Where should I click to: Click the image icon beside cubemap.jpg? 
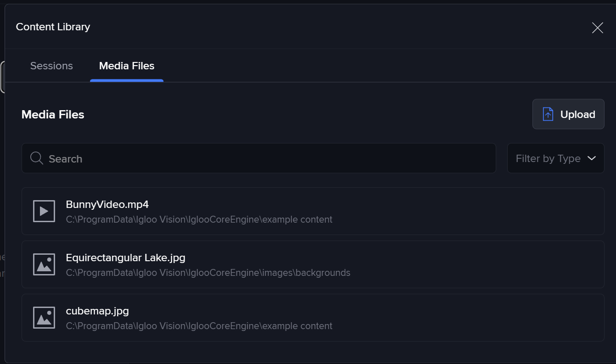pyautogui.click(x=44, y=318)
